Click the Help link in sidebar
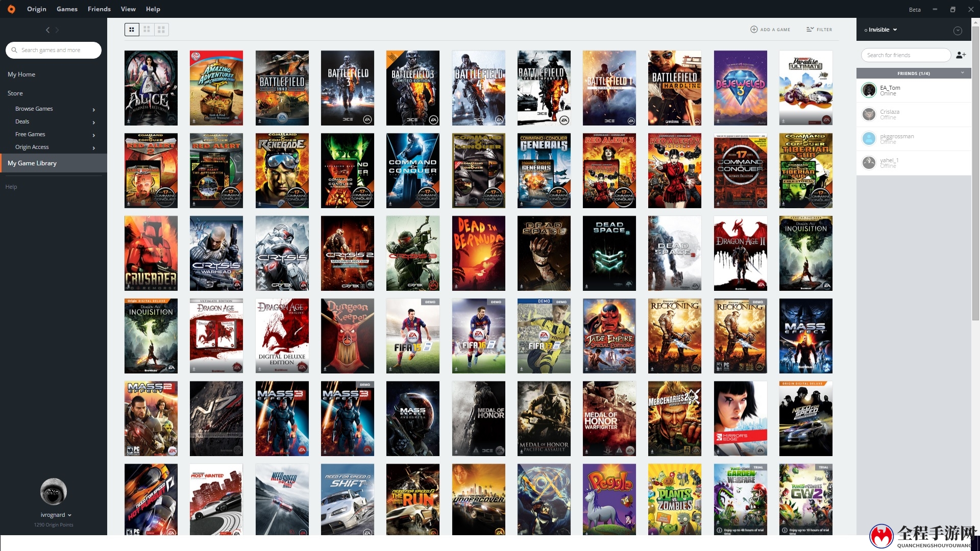 (x=11, y=187)
